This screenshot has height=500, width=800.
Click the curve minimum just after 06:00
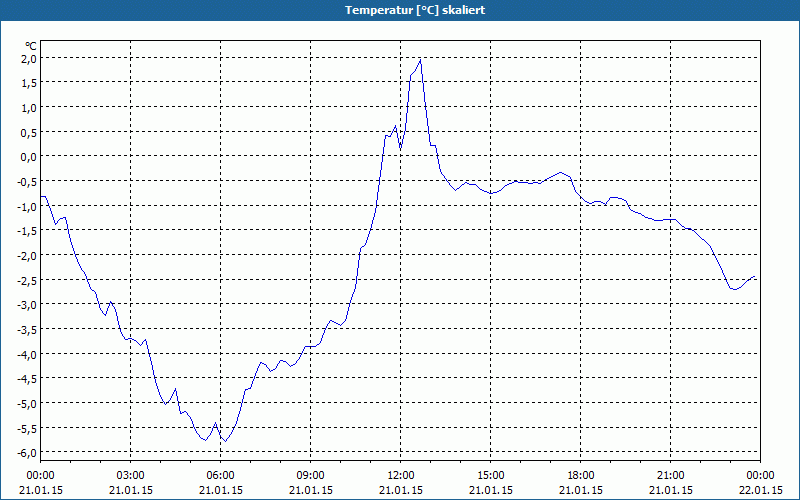coord(225,441)
